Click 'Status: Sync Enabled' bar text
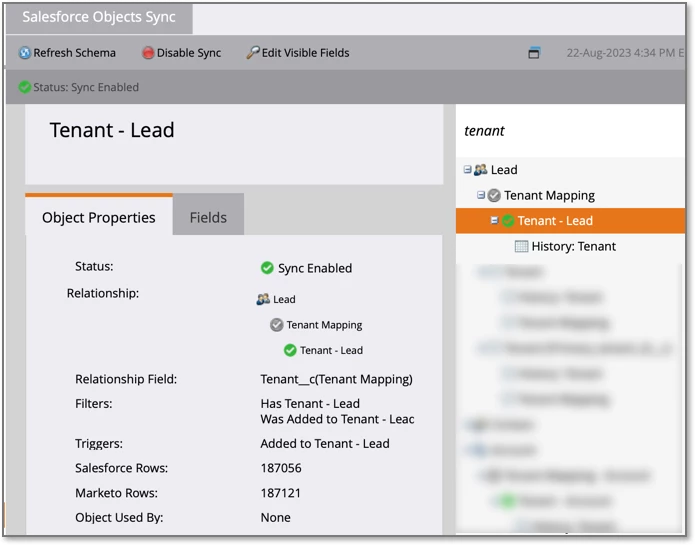The width and height of the screenshot is (695, 545). [x=86, y=87]
